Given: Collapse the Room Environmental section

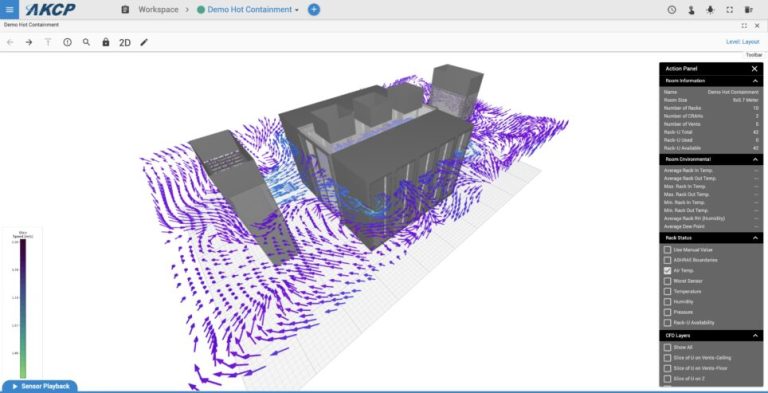Looking at the screenshot, I should point(755,159).
